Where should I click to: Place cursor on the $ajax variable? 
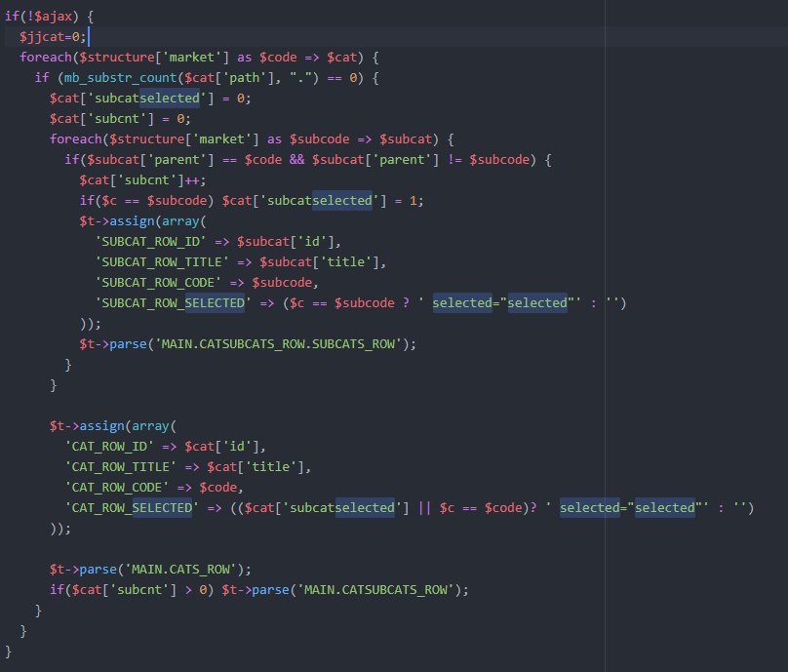[54, 16]
